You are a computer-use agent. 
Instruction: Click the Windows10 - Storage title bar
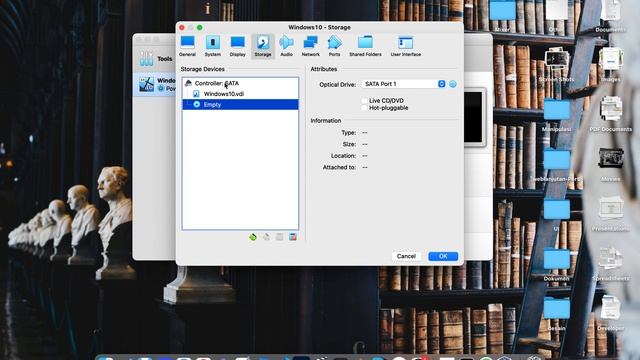(320, 27)
